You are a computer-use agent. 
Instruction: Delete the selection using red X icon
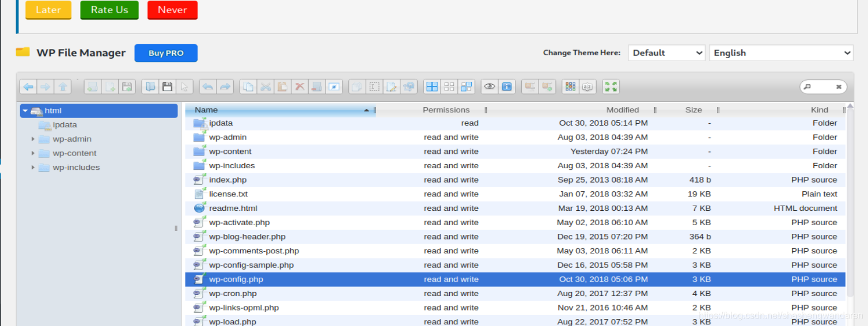[300, 87]
